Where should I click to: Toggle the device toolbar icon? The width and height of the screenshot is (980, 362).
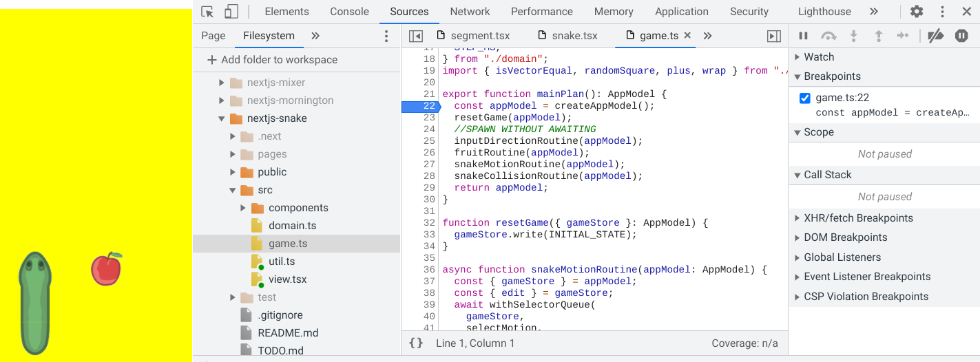point(231,12)
